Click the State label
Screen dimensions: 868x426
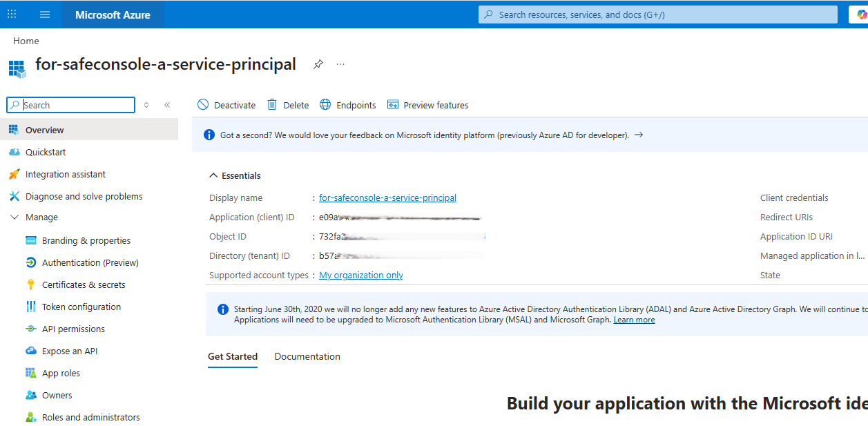coord(770,275)
